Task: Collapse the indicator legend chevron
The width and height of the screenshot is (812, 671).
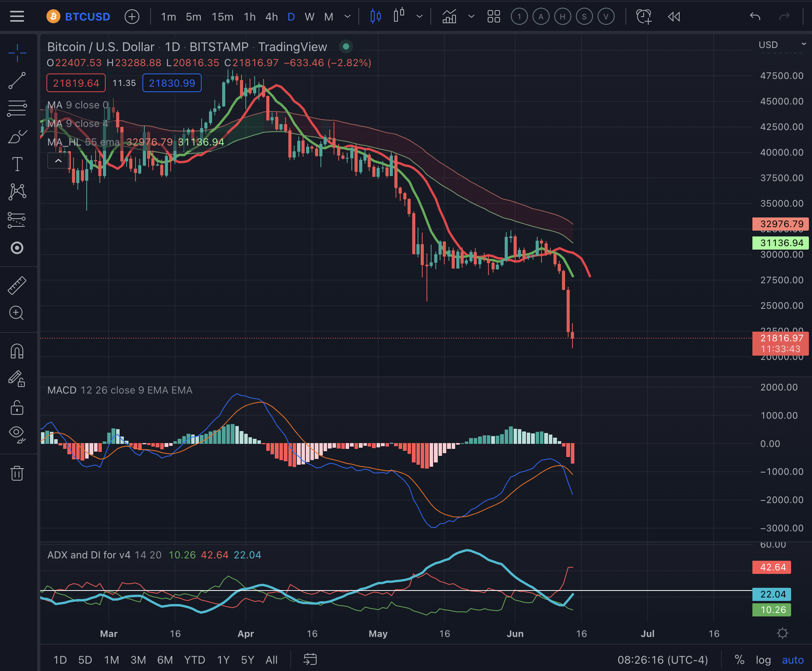Action: (58, 161)
